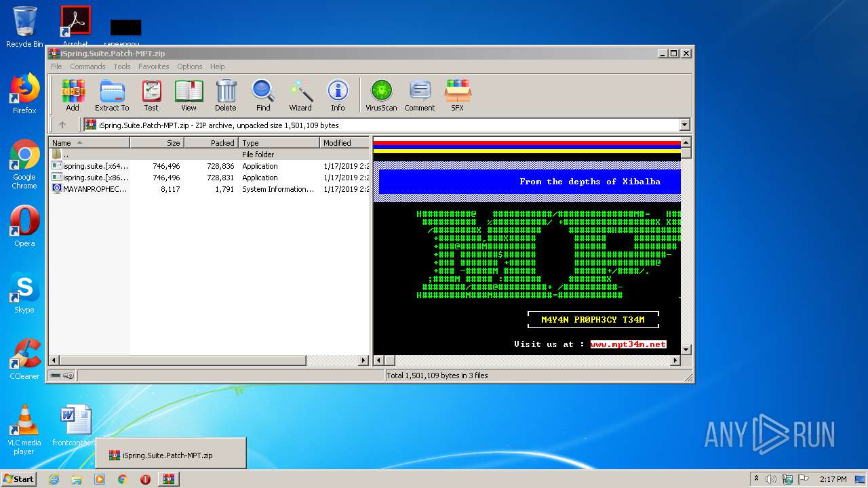The width and height of the screenshot is (868, 488).
Task: Open Skype desktop shortcut
Action: [24, 293]
